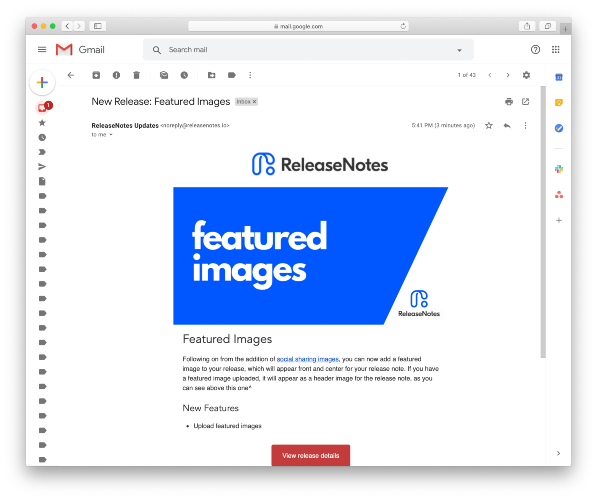
Task: Open the Inbox with unread badge
Action: pyautogui.click(x=42, y=108)
